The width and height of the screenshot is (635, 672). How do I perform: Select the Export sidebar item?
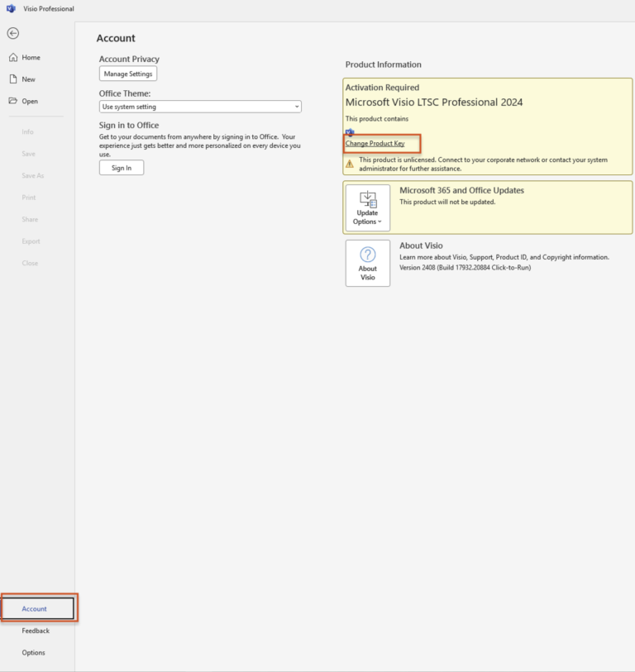(31, 241)
